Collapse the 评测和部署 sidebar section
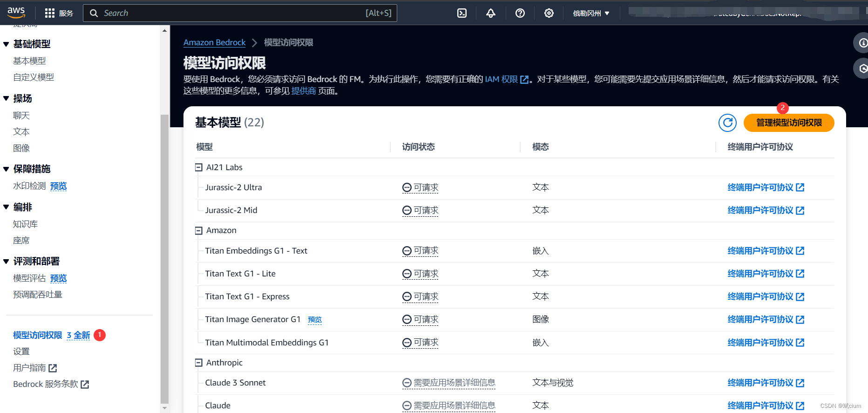 pyautogui.click(x=6, y=262)
